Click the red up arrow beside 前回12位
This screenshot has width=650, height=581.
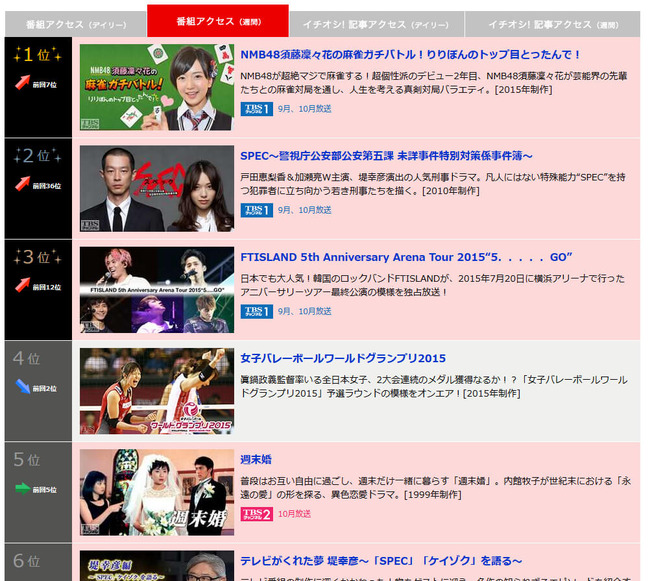pyautogui.click(x=22, y=284)
